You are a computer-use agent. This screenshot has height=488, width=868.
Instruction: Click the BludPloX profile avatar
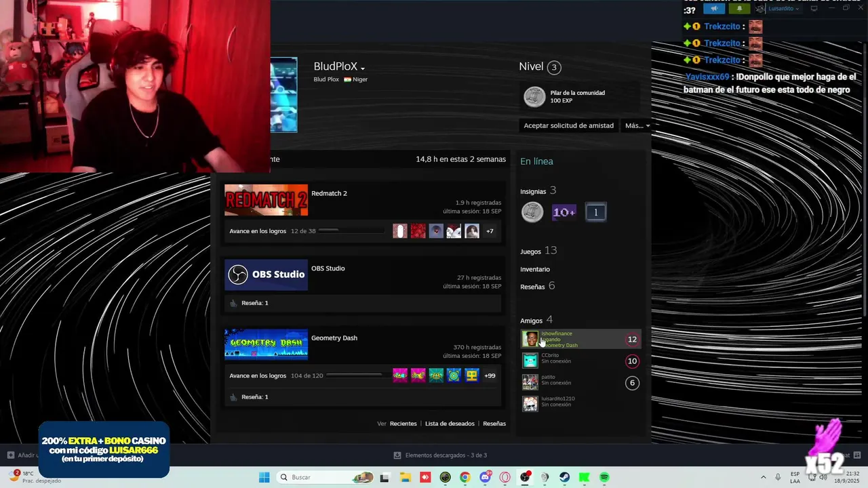[x=283, y=95]
